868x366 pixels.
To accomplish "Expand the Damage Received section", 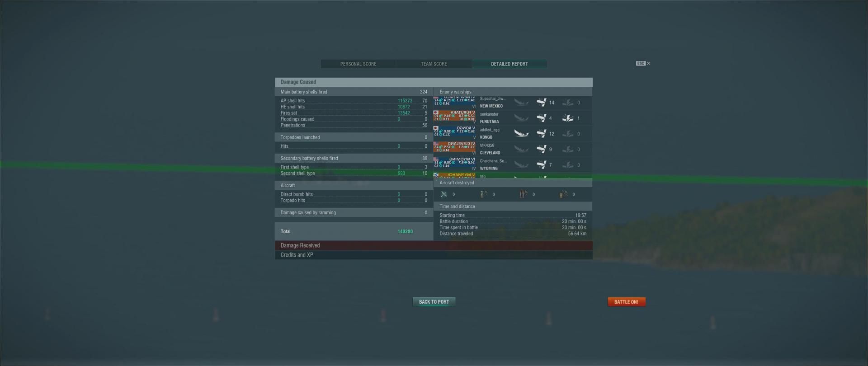I will point(434,245).
